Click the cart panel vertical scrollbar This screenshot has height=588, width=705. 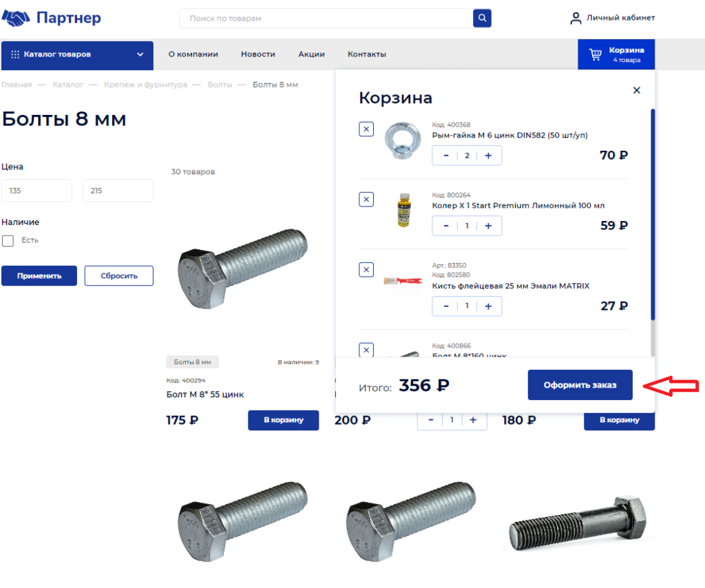(653, 213)
